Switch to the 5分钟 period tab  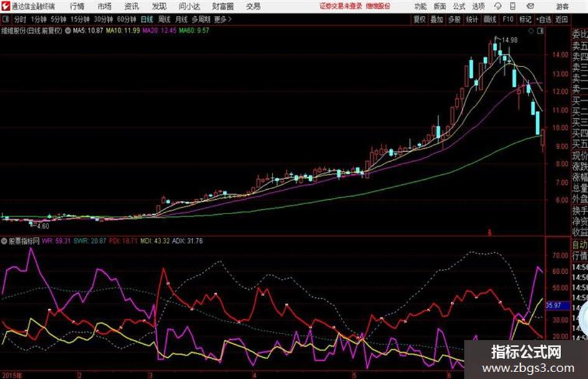[58, 19]
